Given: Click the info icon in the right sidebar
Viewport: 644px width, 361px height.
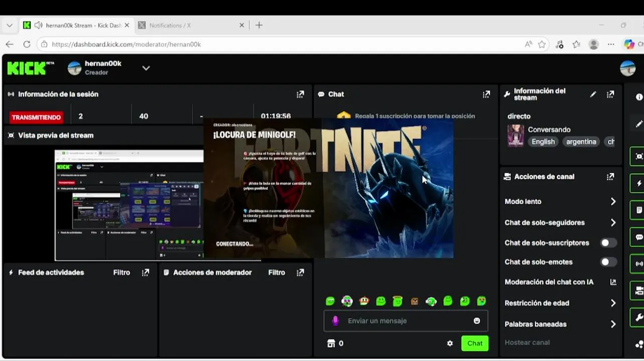Looking at the screenshot, I should [x=639, y=97].
